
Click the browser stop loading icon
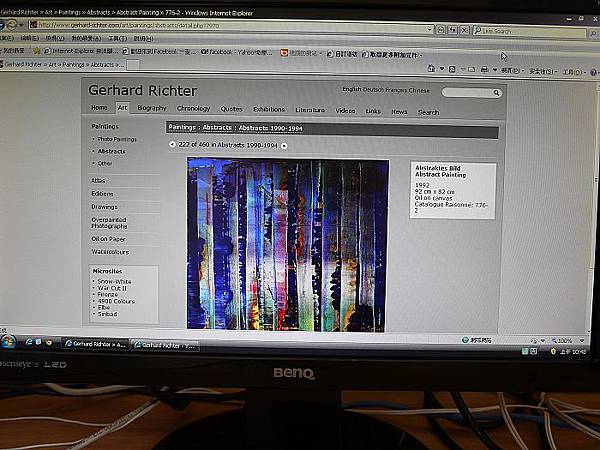click(x=464, y=30)
